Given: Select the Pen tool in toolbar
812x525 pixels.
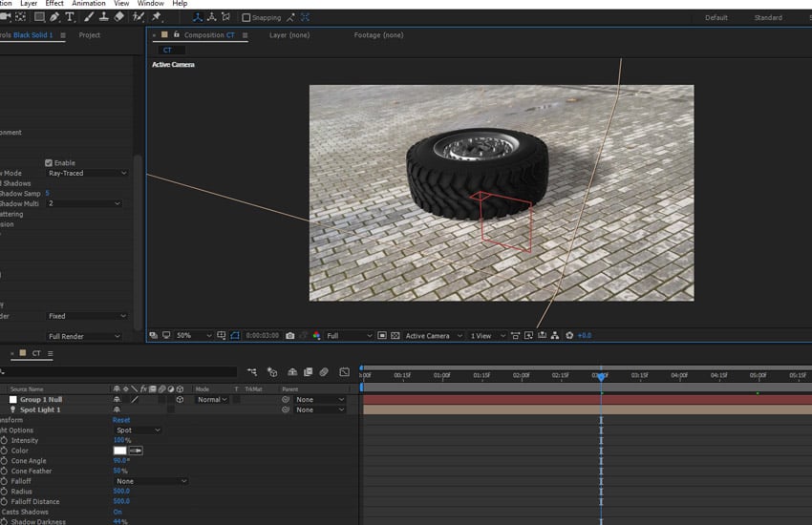Looking at the screenshot, I should click(x=54, y=17).
